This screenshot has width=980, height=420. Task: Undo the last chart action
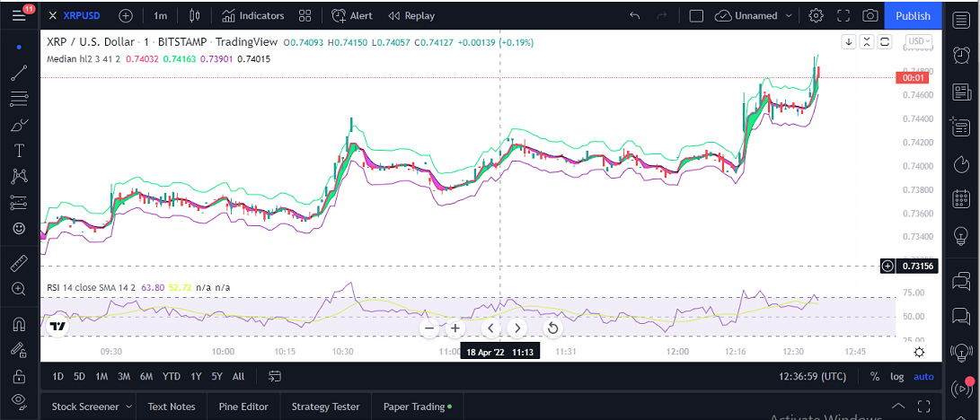tap(635, 15)
